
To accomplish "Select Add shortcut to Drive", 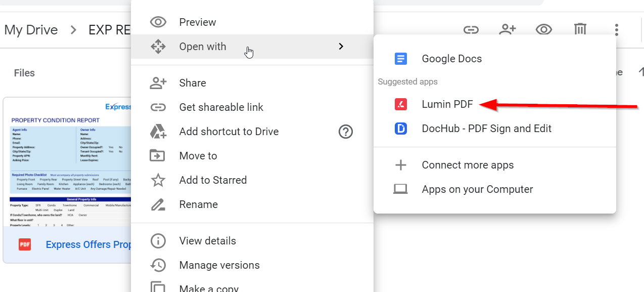I will 252,132.
